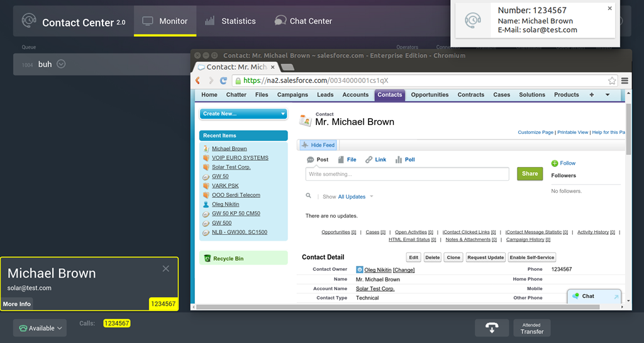Viewport: 644px width, 343px height.
Task: Open Solar Test Corp. recent item
Action: point(231,167)
